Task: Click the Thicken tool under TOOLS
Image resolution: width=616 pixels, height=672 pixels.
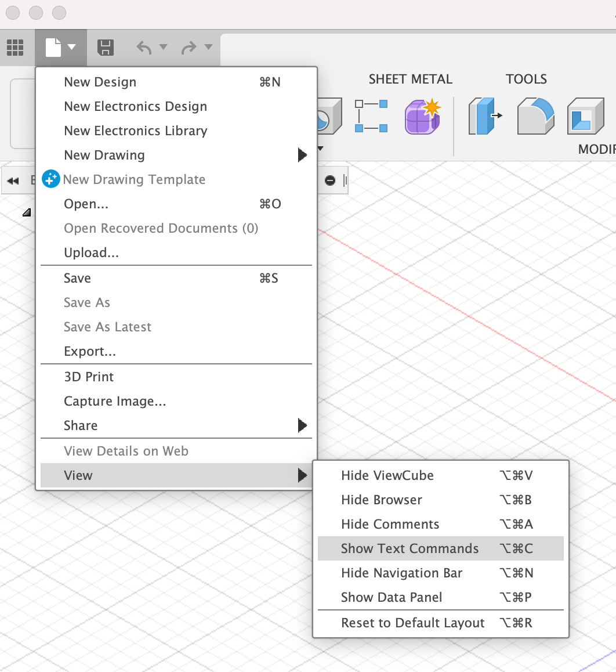Action: [x=484, y=116]
